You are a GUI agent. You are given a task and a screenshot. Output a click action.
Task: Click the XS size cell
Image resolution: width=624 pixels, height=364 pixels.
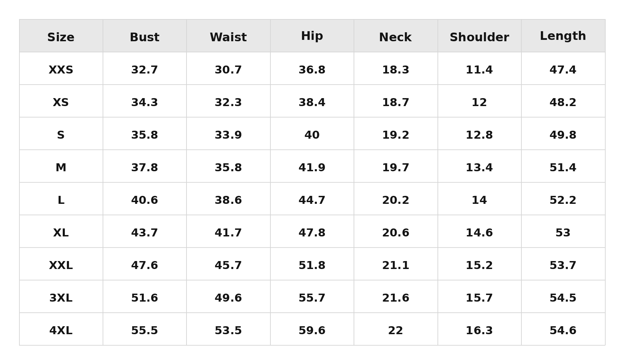[x=61, y=103]
